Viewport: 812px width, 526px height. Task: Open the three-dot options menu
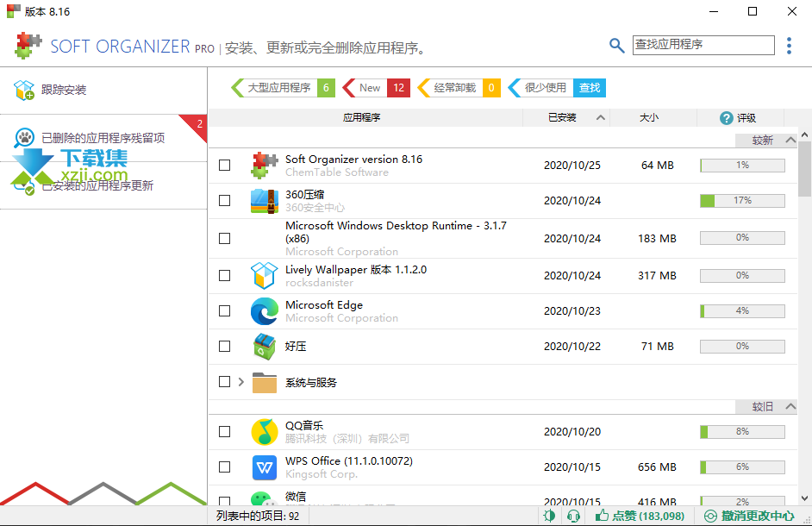[789, 46]
